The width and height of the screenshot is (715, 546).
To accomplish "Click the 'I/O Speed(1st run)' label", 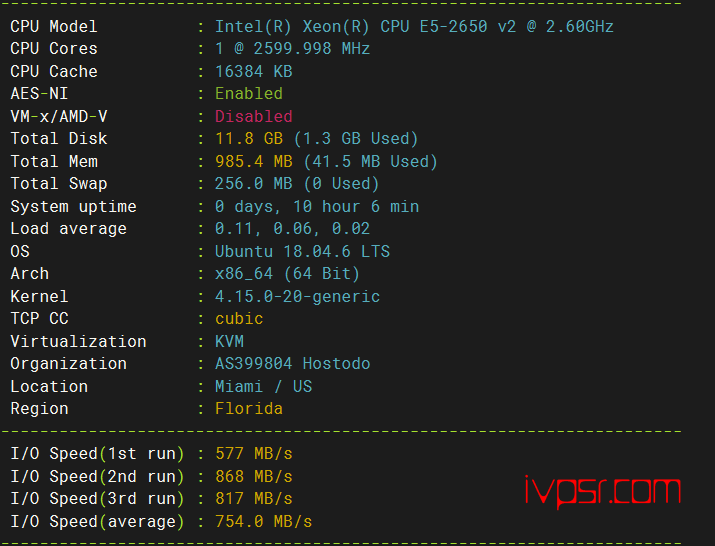I will point(98,453).
